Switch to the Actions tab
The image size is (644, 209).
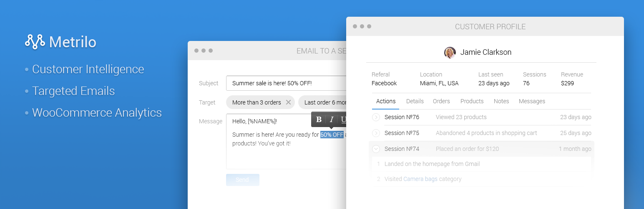pos(386,101)
